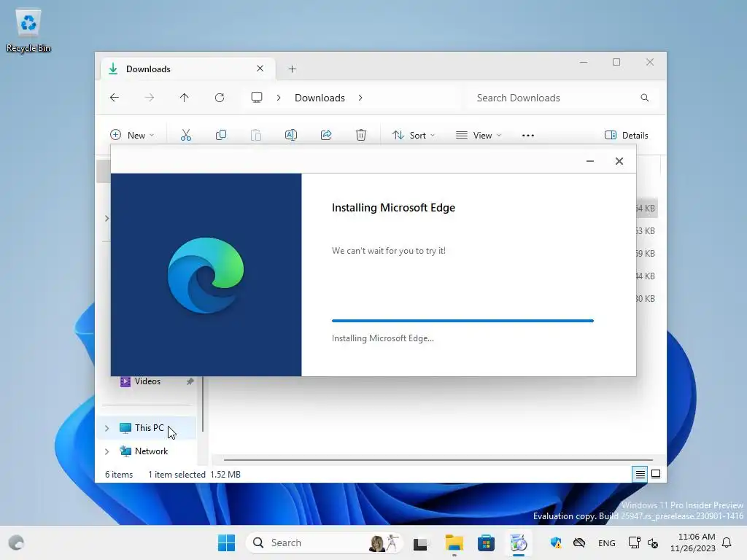Click the search magnifier in Search Downloads
This screenshot has height=560, width=747.
click(x=645, y=98)
